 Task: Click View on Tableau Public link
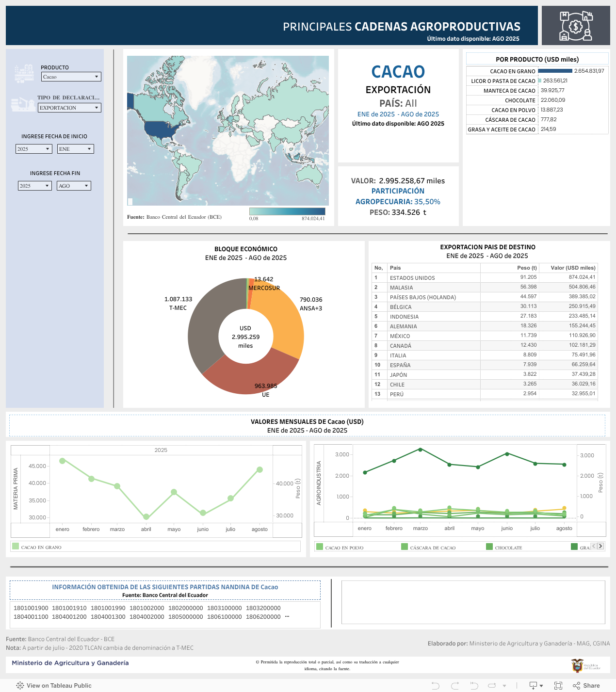(59, 685)
